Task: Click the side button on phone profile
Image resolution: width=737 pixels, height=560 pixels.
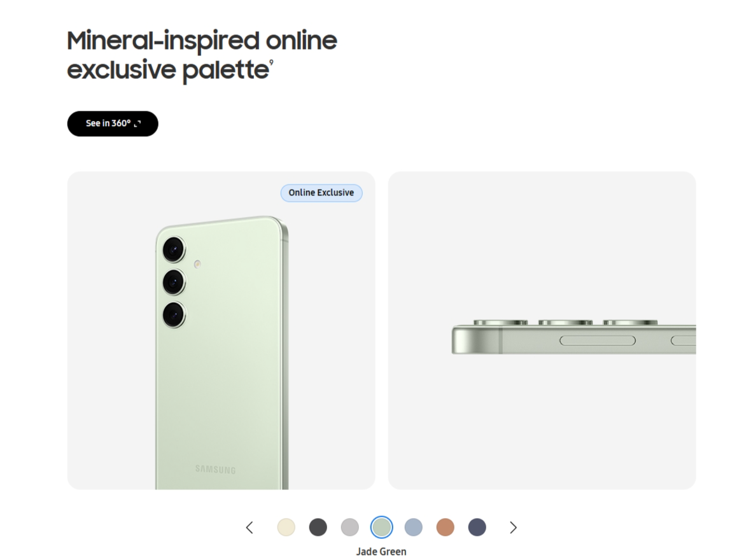Action: tap(598, 340)
